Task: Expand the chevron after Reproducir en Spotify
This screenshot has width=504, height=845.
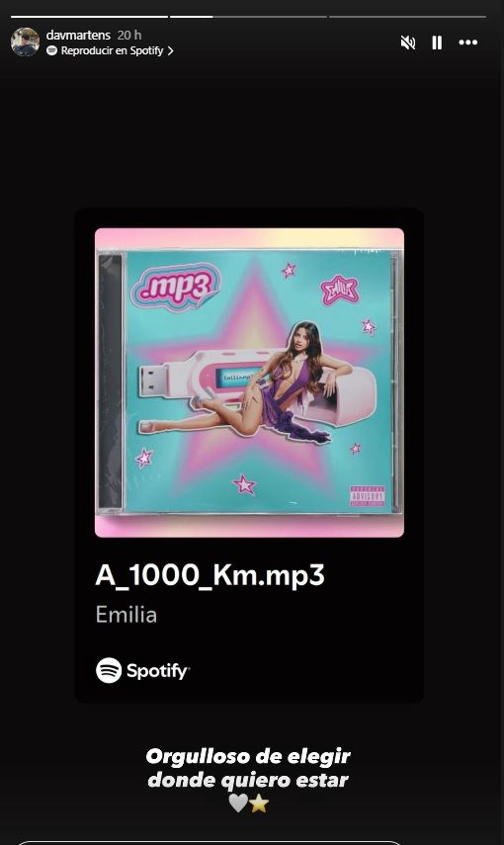Action: 170,50
